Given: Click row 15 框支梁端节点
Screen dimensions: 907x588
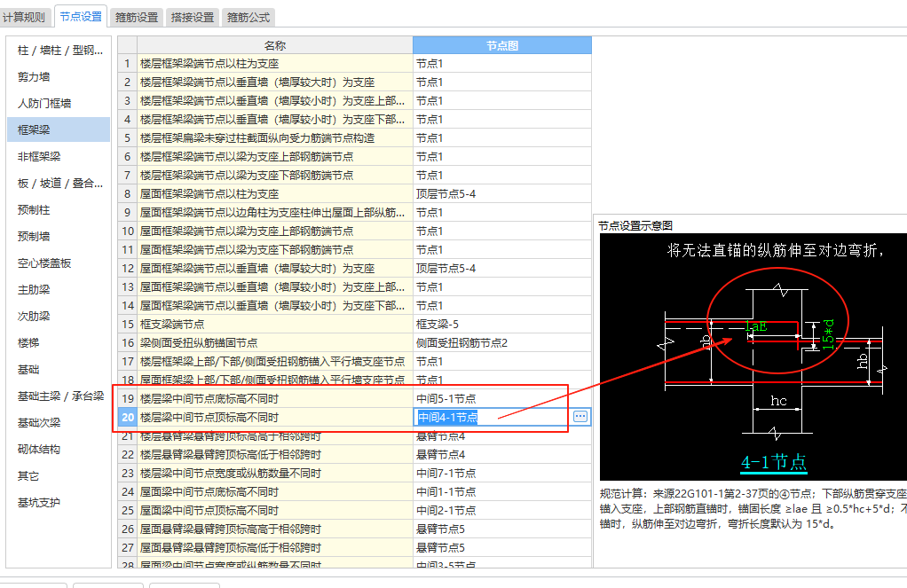Looking at the screenshot, I should pos(275,325).
